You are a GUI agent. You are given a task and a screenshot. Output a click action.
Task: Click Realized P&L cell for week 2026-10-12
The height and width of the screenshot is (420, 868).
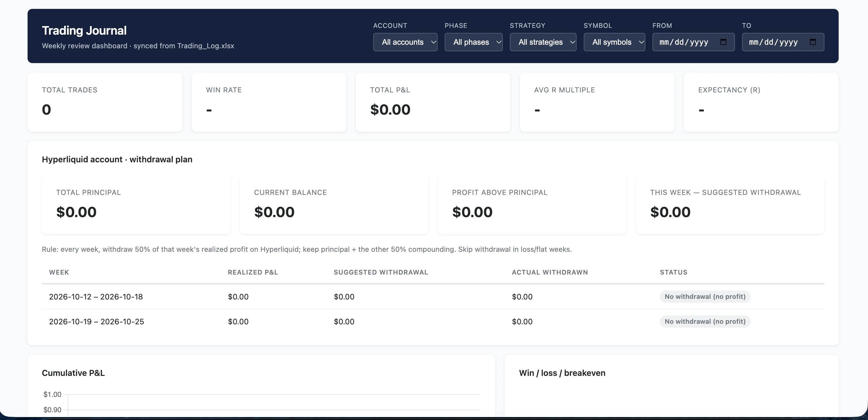[x=238, y=297]
